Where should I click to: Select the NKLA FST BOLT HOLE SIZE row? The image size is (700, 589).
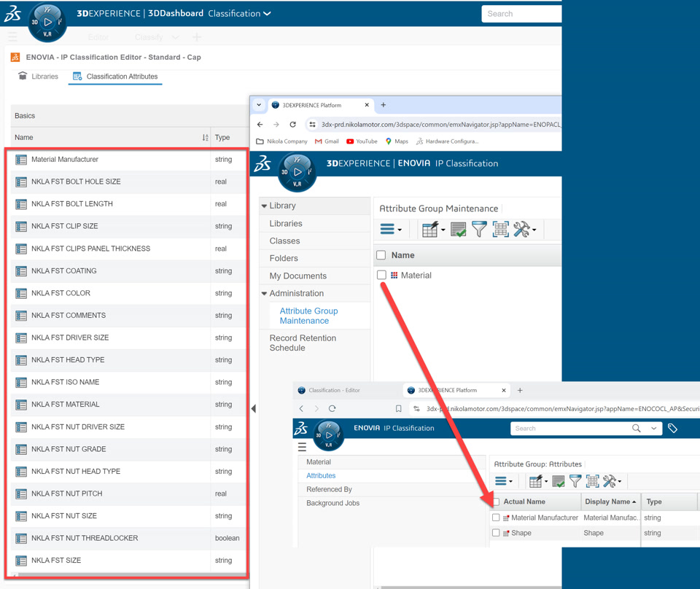pos(127,182)
